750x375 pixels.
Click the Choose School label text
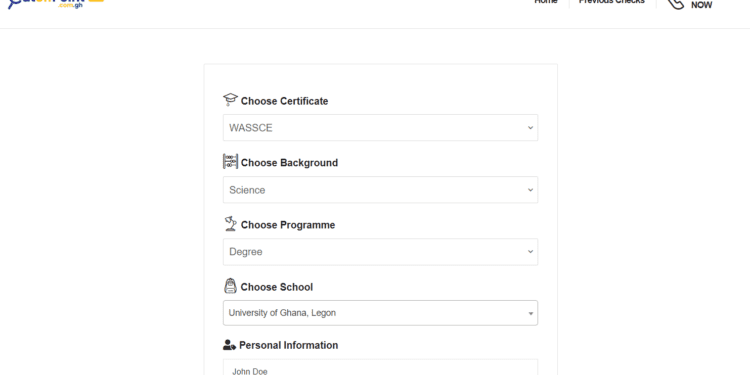coord(277,287)
